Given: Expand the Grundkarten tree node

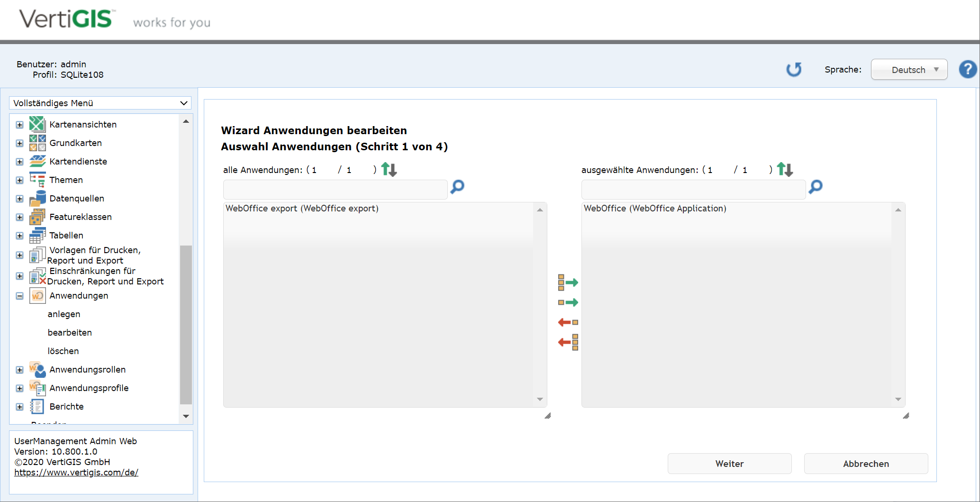Looking at the screenshot, I should tap(19, 143).
